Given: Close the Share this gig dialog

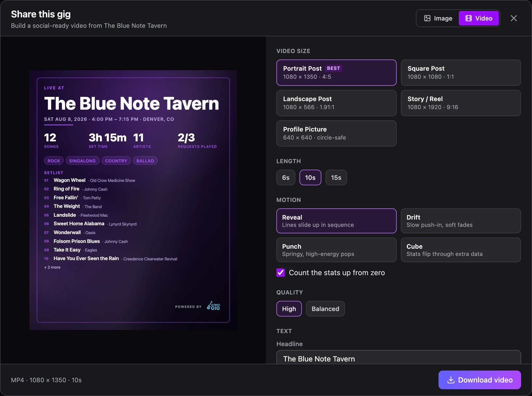Looking at the screenshot, I should pyautogui.click(x=514, y=18).
